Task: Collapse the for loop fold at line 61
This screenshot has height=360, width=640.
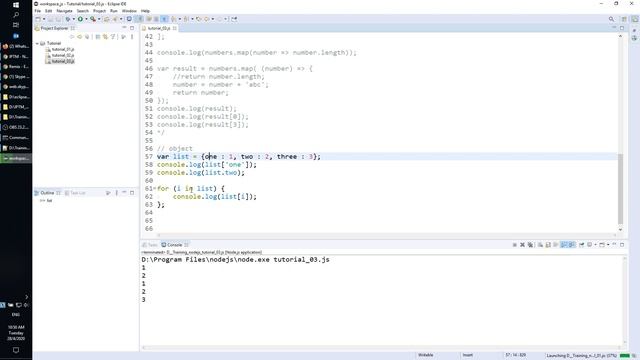Action: click(x=155, y=189)
